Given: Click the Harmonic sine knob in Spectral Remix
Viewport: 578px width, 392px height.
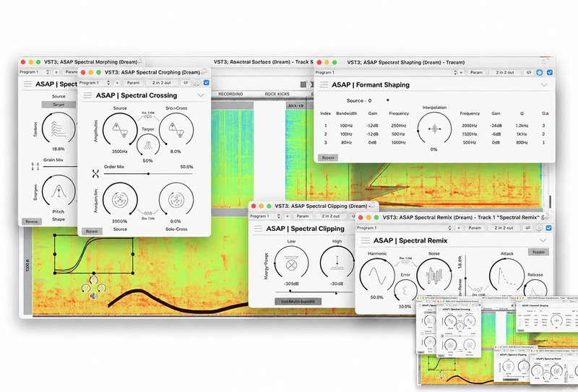Looking at the screenshot, I should pyautogui.click(x=377, y=275).
